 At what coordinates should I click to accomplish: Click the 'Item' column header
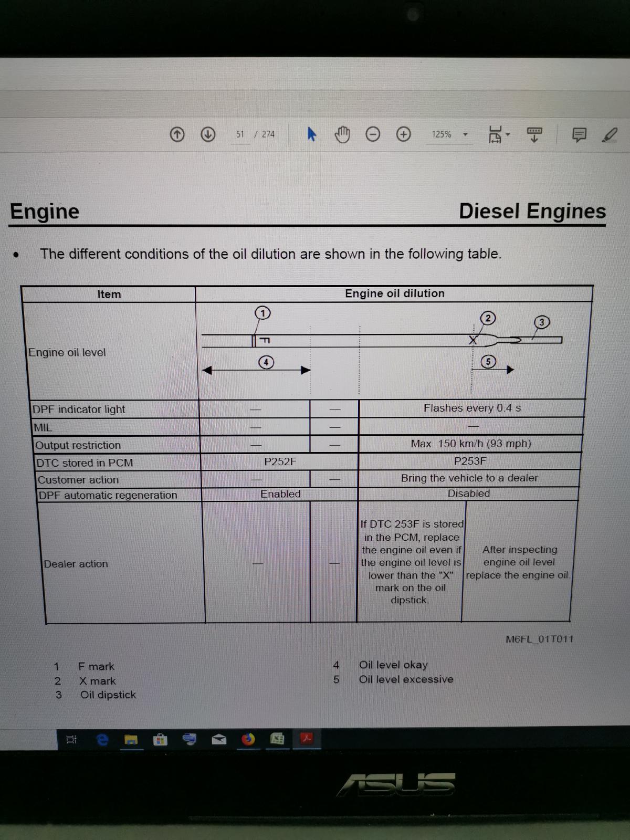109,295
